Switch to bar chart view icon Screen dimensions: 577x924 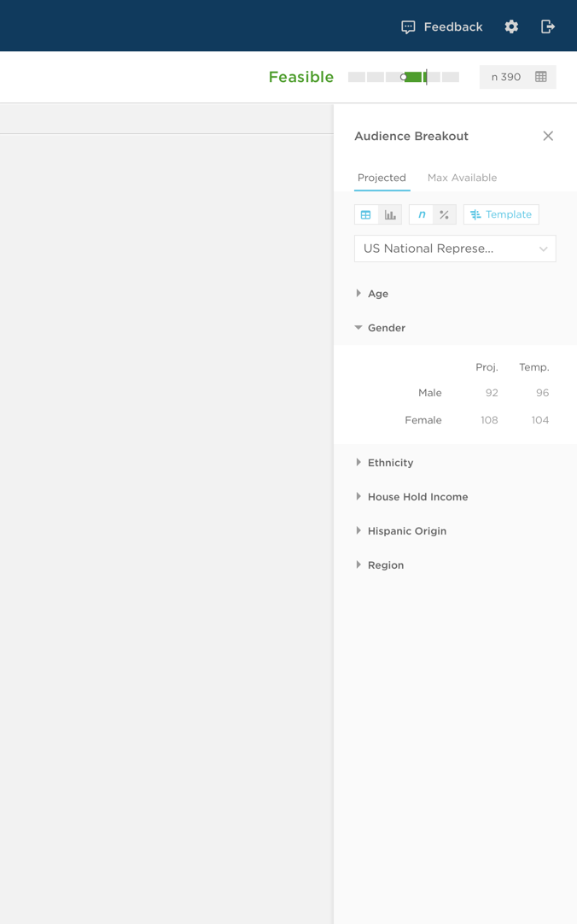pyautogui.click(x=390, y=214)
